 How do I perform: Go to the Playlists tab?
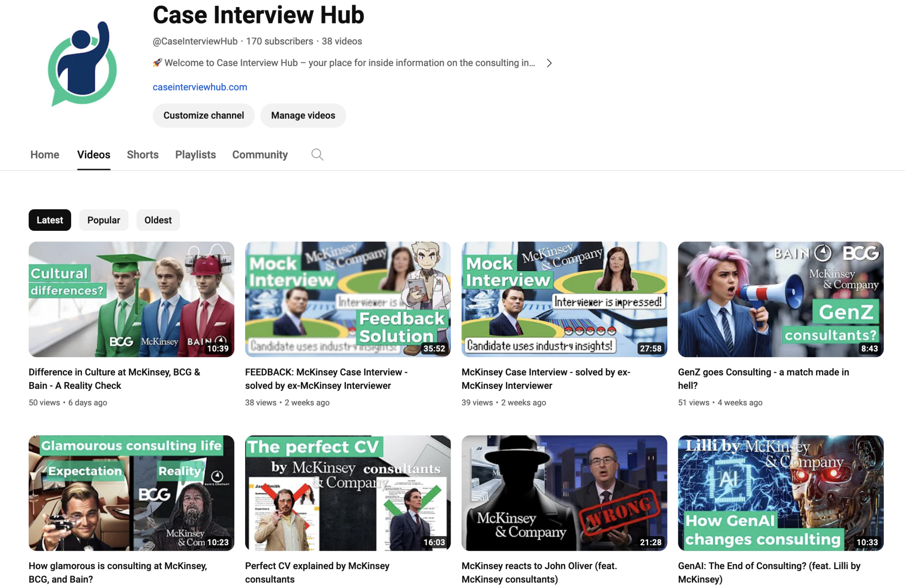196,155
